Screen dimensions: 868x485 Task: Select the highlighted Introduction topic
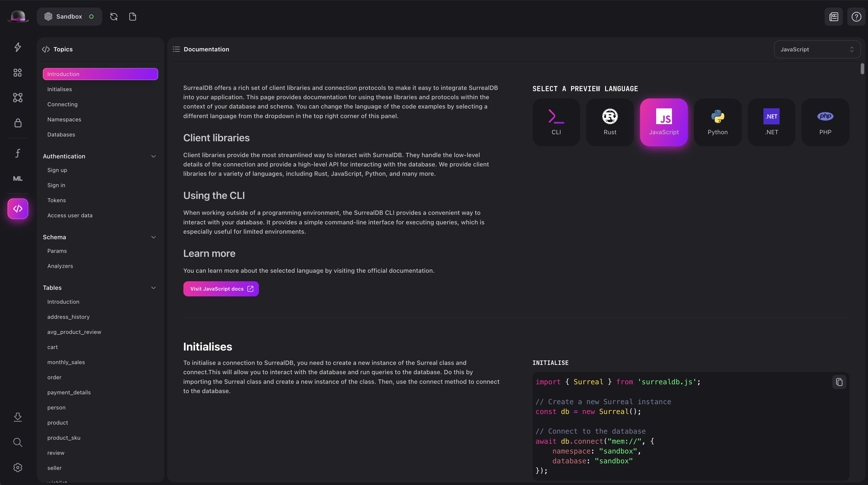click(x=101, y=74)
